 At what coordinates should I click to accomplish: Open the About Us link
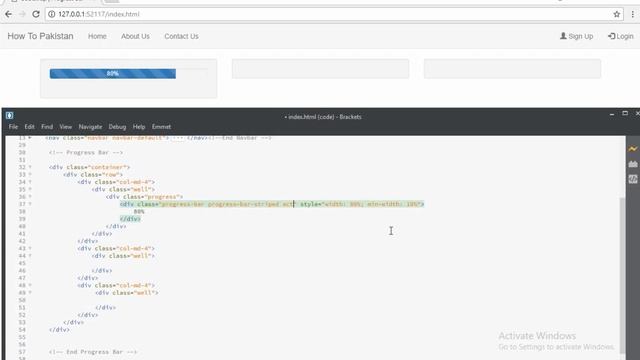coord(135,36)
